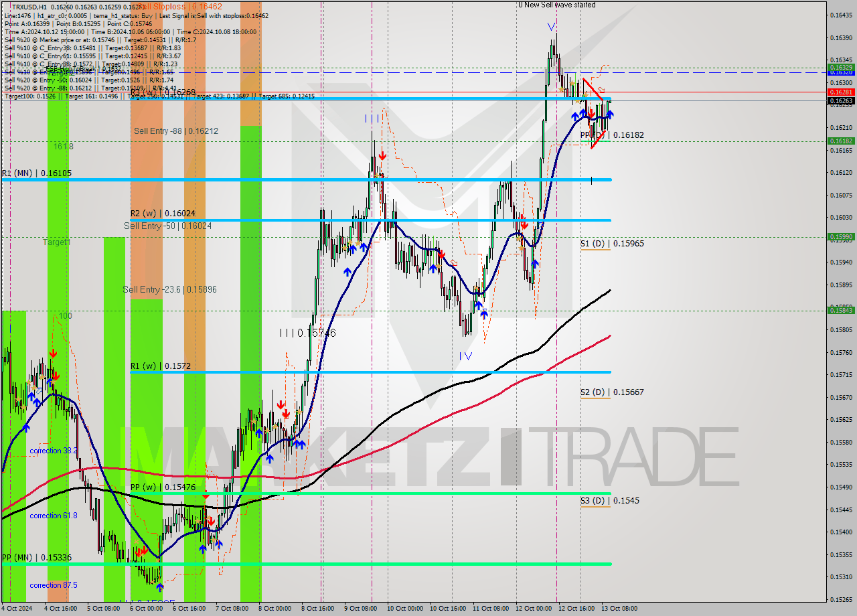This screenshot has height=616, width=857.
Task: Click Sell Entry -50 | 0.16024 label
Action: point(167,226)
